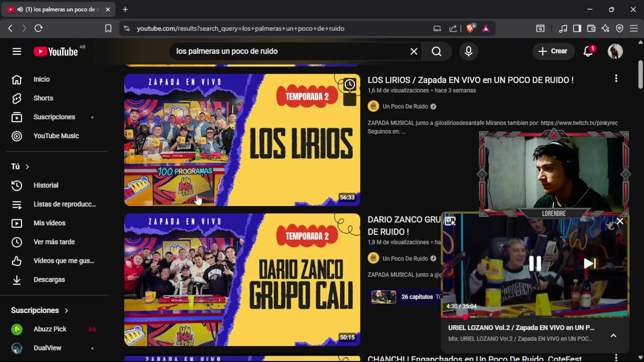Click the Crear button
644x362 pixels.
pyautogui.click(x=552, y=51)
